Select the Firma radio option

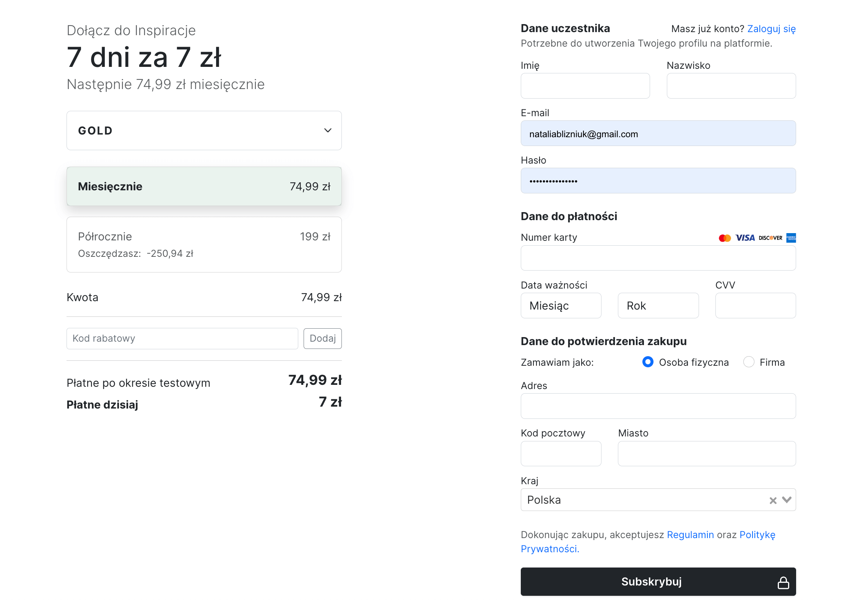click(748, 362)
